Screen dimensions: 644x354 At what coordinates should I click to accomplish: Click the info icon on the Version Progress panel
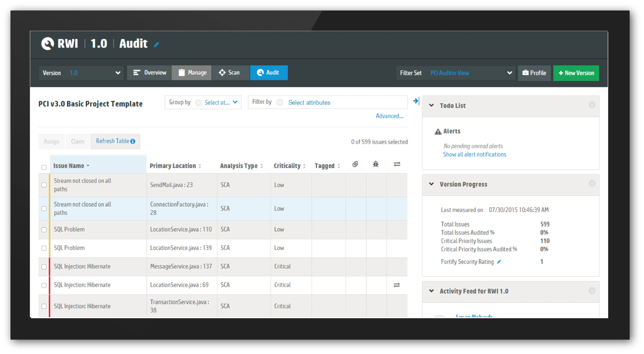tap(592, 184)
